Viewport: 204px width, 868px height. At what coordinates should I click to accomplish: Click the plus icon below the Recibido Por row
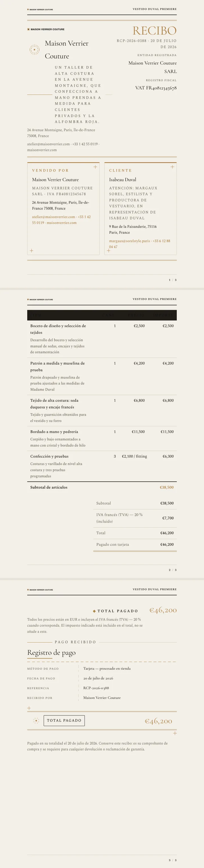[29, 708]
